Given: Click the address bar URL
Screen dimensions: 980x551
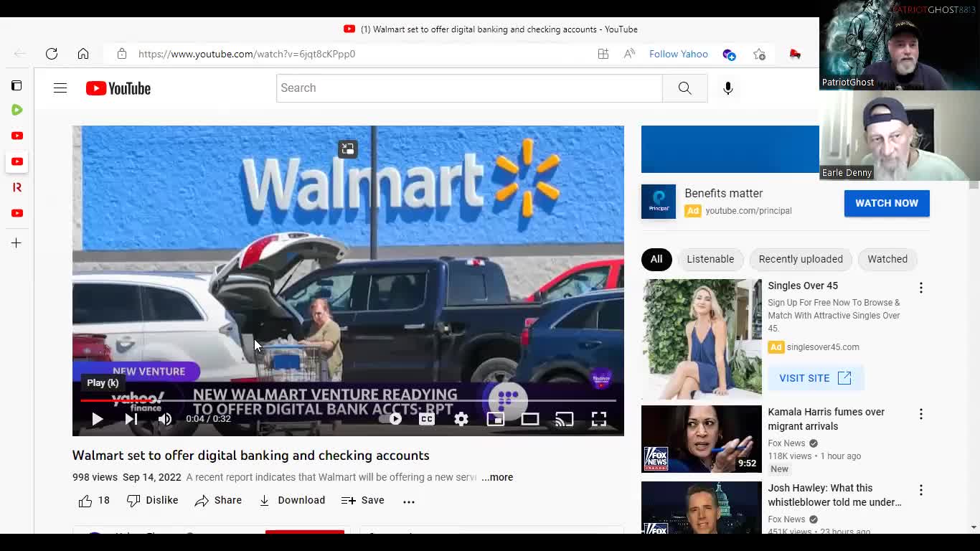Looking at the screenshot, I should (x=247, y=54).
